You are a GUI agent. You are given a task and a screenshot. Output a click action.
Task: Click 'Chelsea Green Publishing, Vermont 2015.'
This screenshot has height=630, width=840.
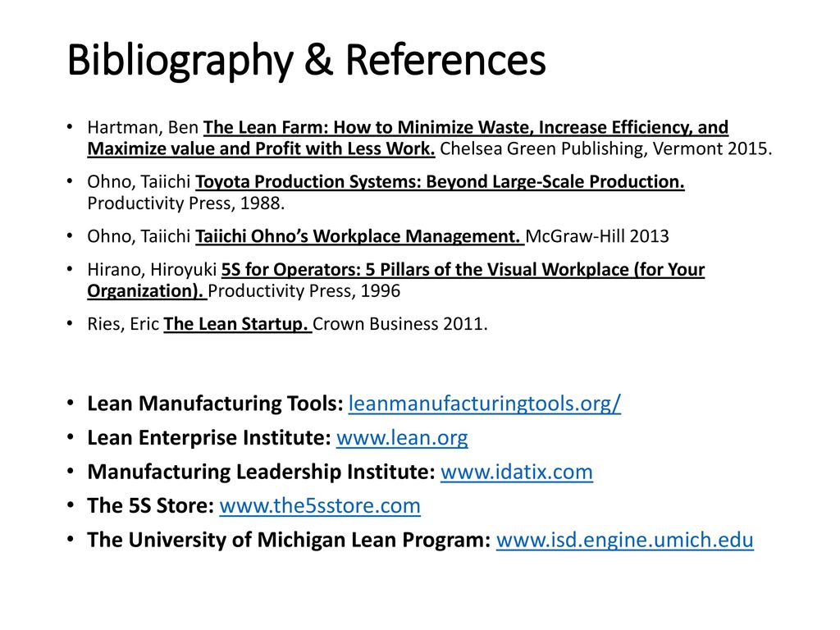click(606, 148)
